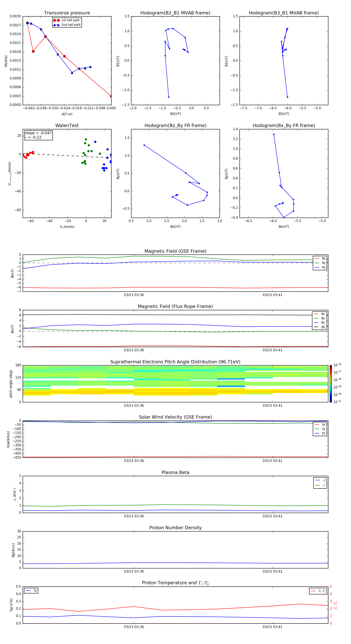Screen dimensions: 351x644
Task: Click the "B3(nT)" x-axis label
Action: tap(284, 114)
